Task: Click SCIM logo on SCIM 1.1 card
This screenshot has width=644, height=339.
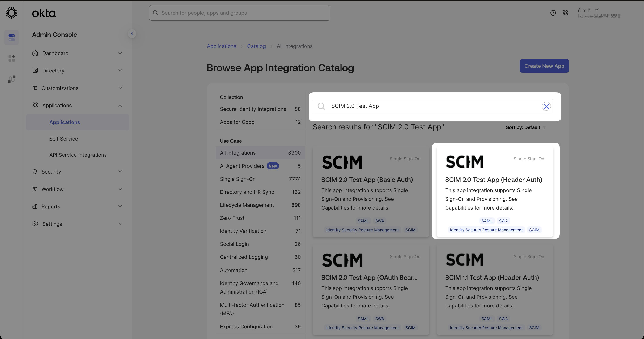Action: (x=464, y=260)
